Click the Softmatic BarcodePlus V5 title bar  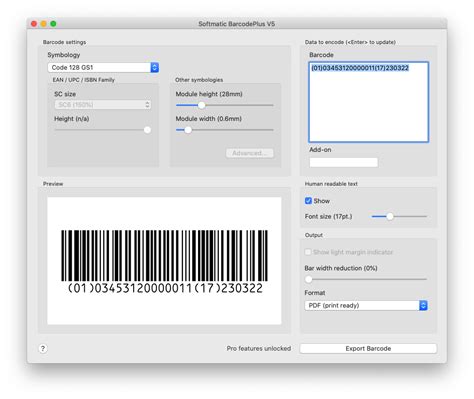click(237, 24)
